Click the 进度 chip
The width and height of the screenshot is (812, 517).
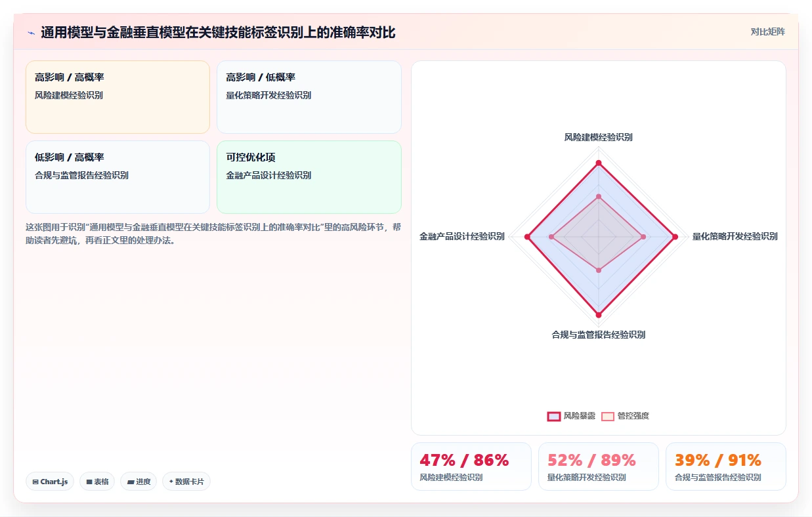(139, 482)
